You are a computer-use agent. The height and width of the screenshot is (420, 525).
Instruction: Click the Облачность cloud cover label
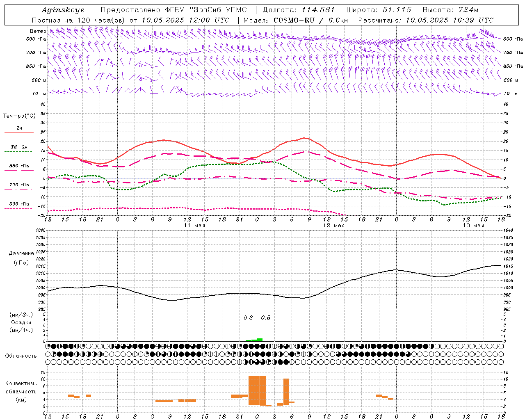tap(21, 356)
